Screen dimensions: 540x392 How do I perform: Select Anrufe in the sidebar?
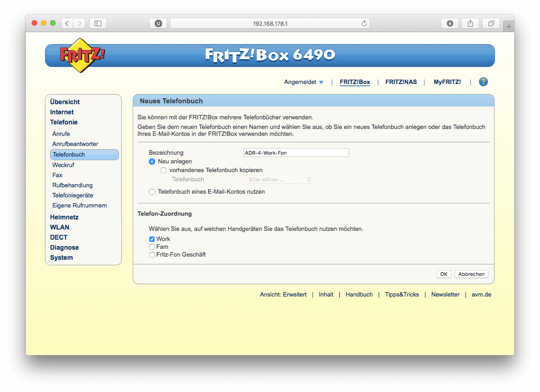61,134
